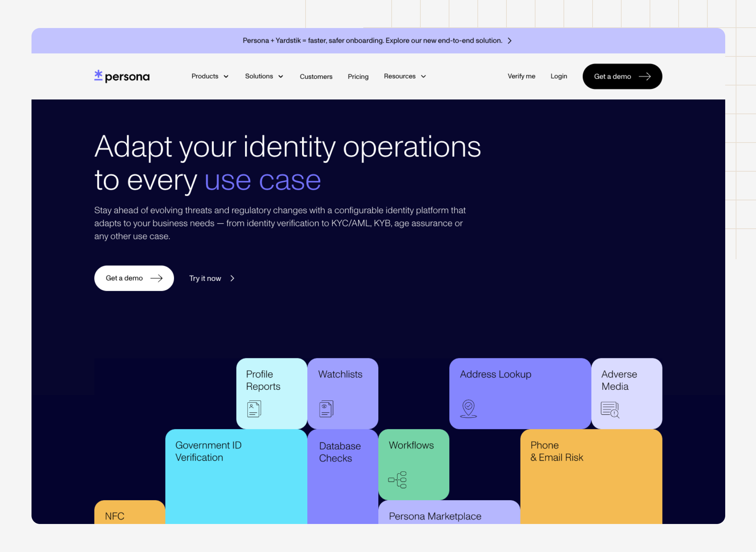756x552 pixels.
Task: Open the Pricing page
Action: coord(358,76)
